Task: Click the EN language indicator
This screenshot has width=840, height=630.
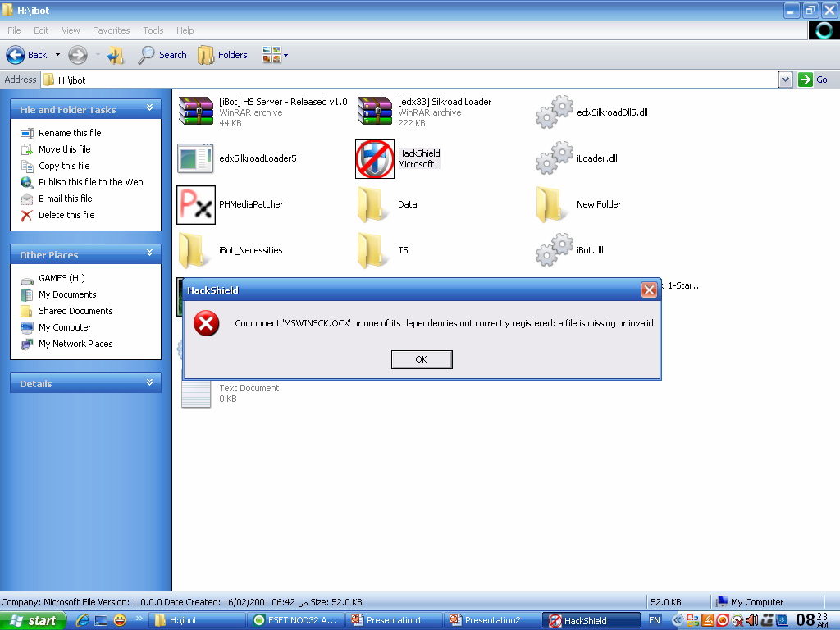Action: click(654, 620)
